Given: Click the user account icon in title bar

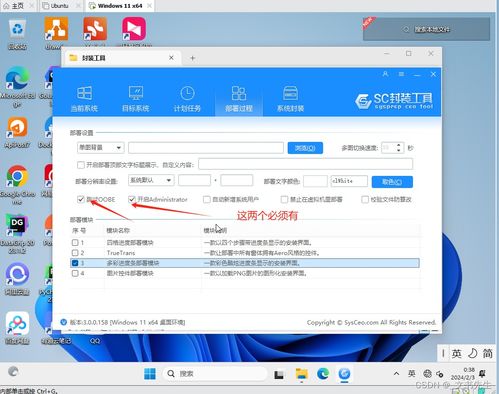Looking at the screenshot, I should pos(385,74).
